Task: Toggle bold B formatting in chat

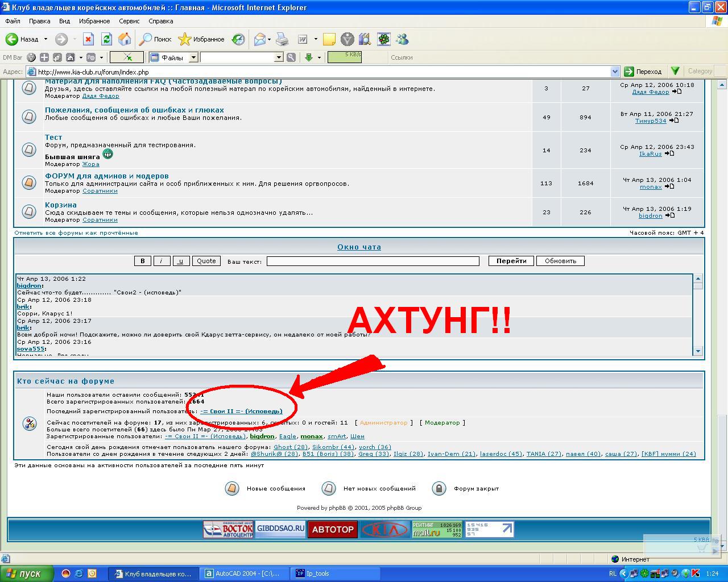Action: (x=142, y=261)
